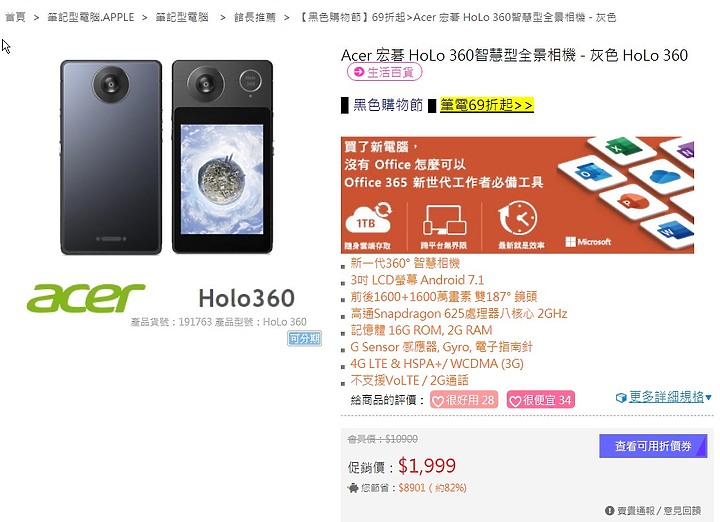Viewport: 720px width, 522px height.
Task: Open 首頁 in the breadcrumb
Action: click(15, 17)
